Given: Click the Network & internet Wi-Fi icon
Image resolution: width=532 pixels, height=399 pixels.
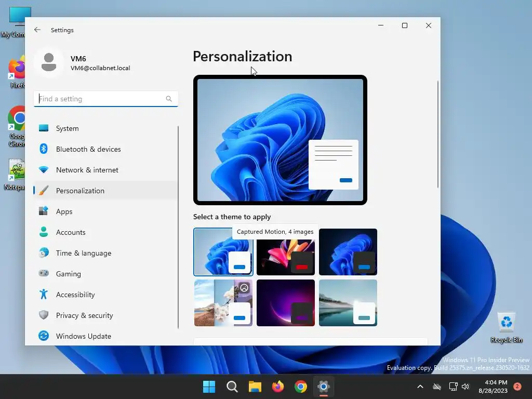Looking at the screenshot, I should (44, 170).
